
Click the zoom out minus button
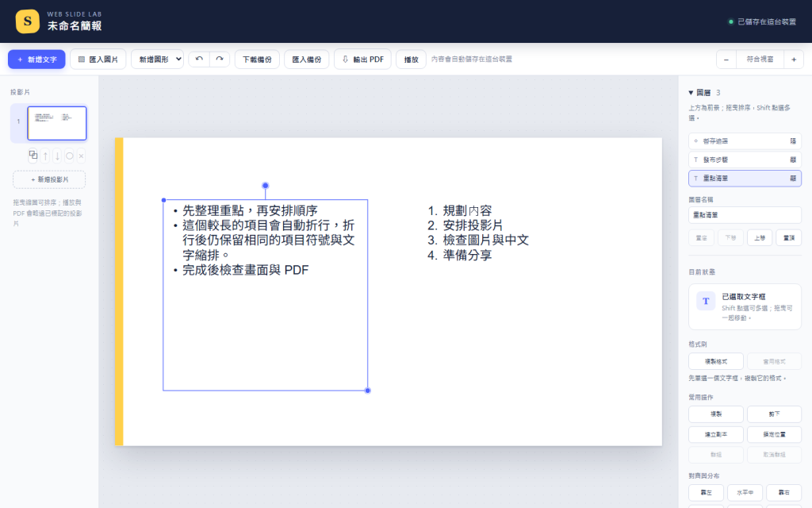pyautogui.click(x=726, y=60)
